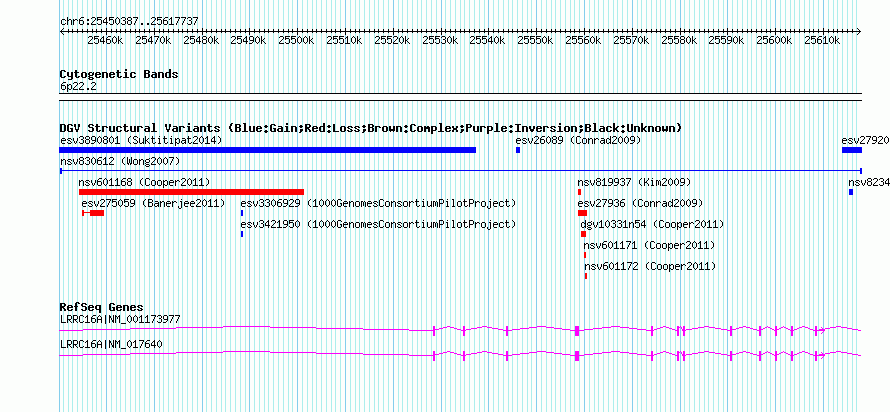
Task: Click the esv275059 red variant glyph
Action: tap(93, 213)
